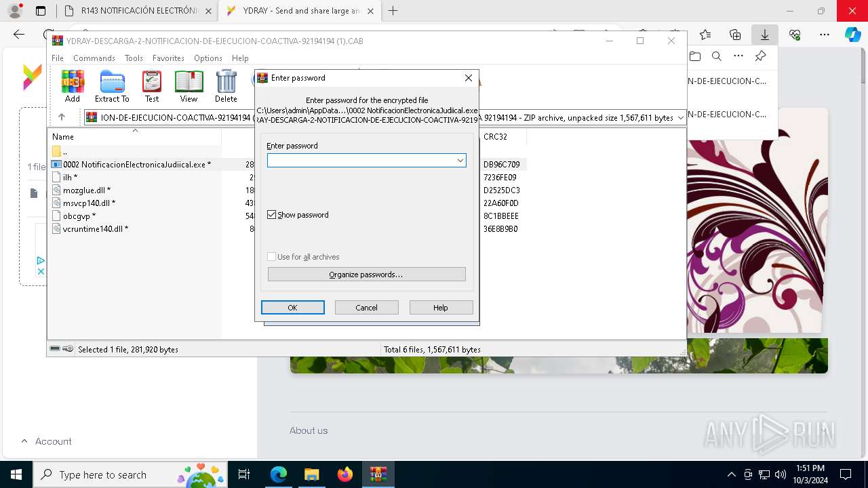
Task: Click the Windows Start button
Action: [x=16, y=474]
